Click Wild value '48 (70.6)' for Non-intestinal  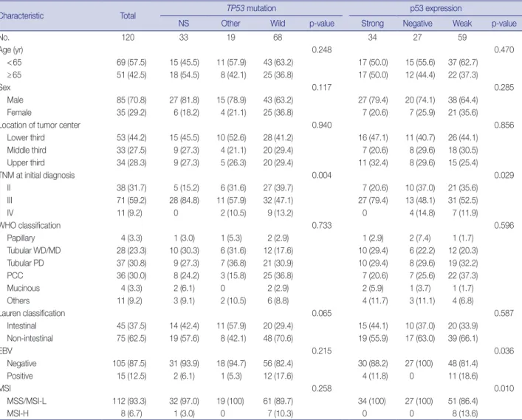point(278,339)
